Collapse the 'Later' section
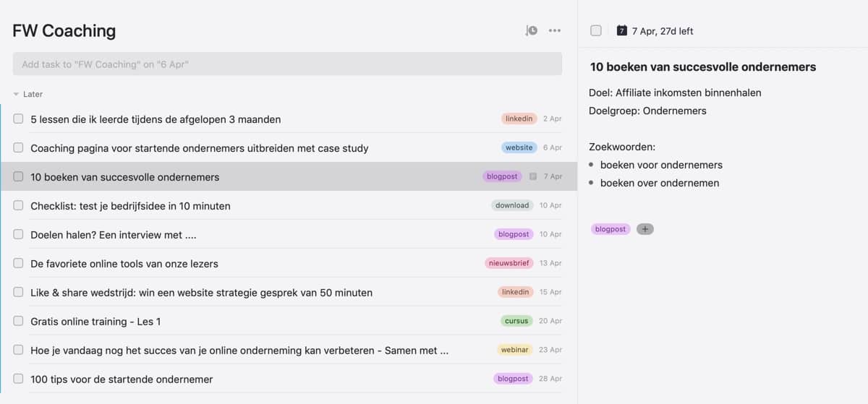 [17, 94]
